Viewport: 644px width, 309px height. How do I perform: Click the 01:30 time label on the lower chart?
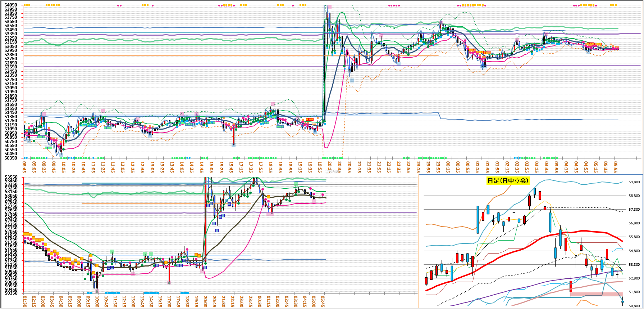tap(25, 301)
